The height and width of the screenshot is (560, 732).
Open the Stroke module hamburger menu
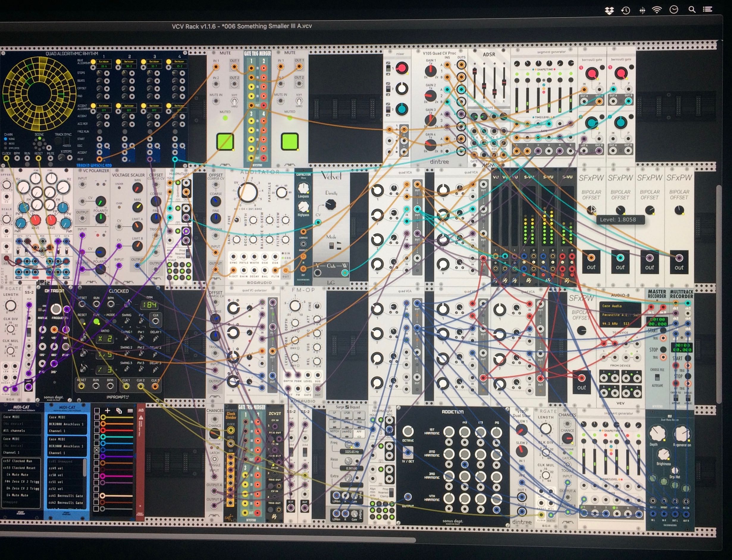pyautogui.click(x=130, y=411)
